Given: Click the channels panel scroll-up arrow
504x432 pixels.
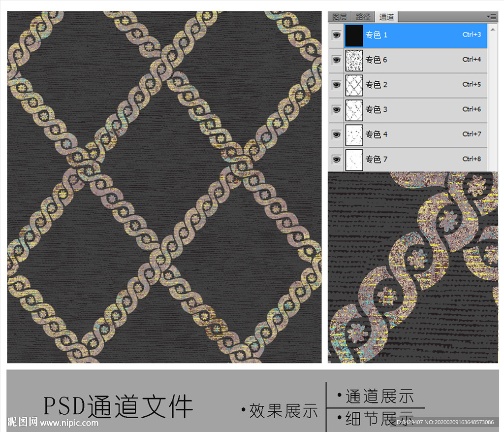Looking at the screenshot, I should tap(493, 30).
